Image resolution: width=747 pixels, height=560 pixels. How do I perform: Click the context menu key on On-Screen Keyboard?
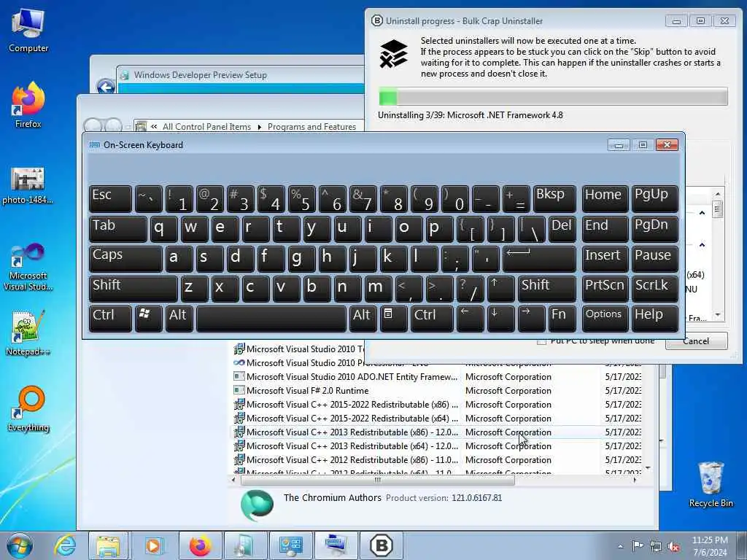[394, 318]
